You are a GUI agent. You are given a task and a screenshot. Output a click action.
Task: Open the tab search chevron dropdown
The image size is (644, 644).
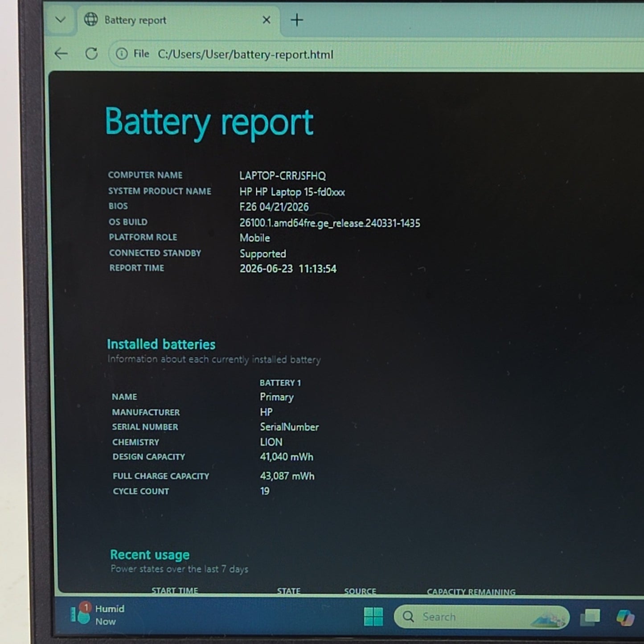pyautogui.click(x=61, y=20)
